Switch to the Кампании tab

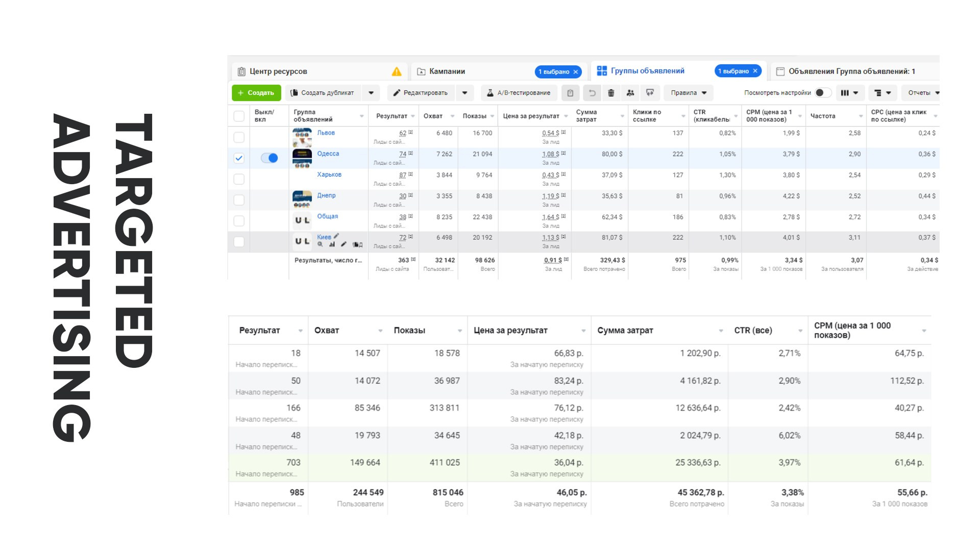pos(447,71)
